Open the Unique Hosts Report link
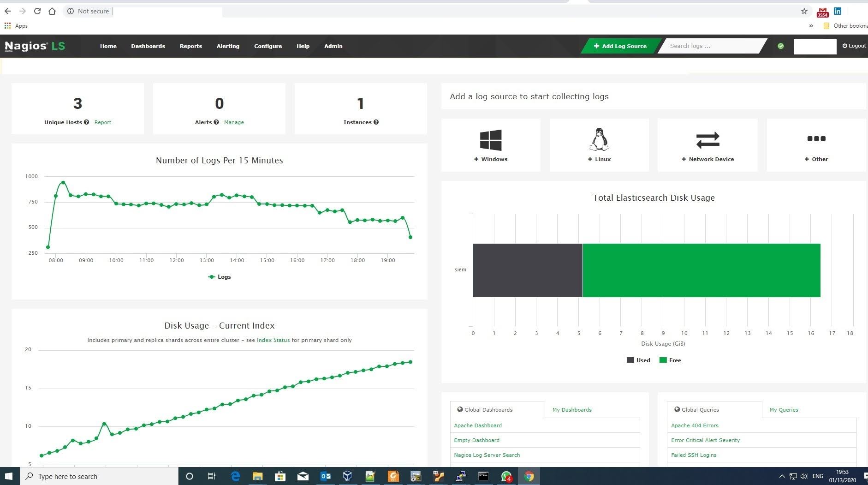868x485 pixels. (103, 122)
